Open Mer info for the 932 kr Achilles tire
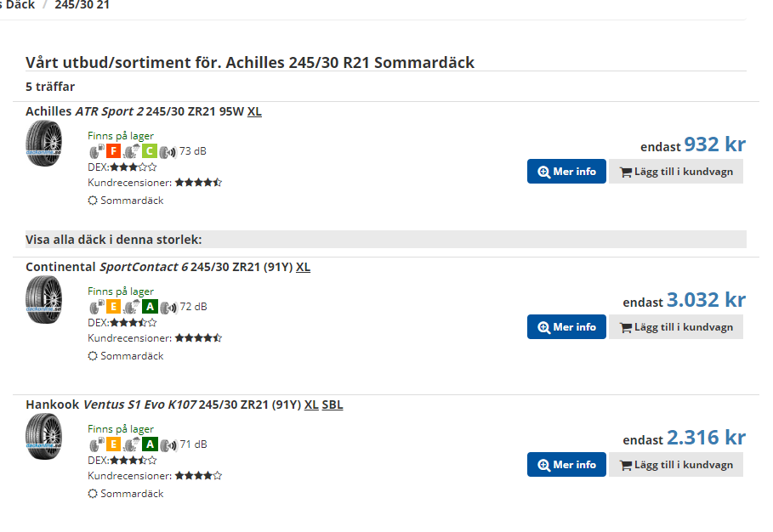Image resolution: width=773 pixels, height=532 pixels. point(566,172)
